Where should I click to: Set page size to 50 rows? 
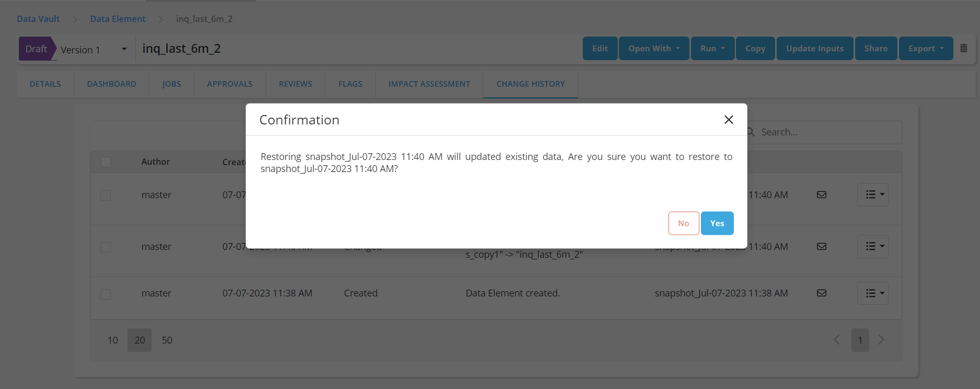click(167, 340)
